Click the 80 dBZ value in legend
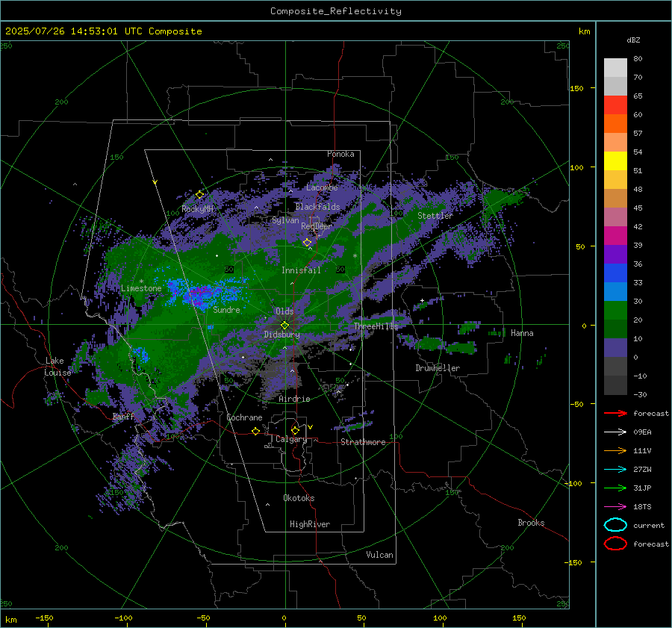Viewport: 672px width, 628px height. coord(638,59)
